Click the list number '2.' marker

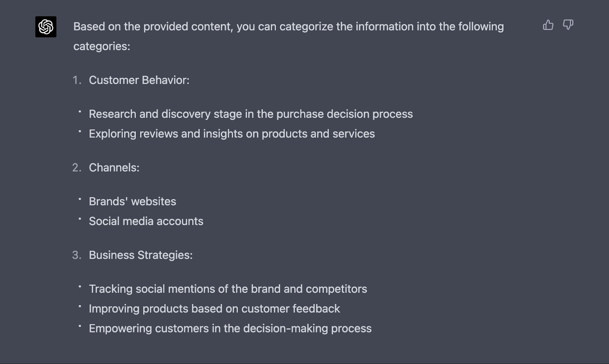[x=77, y=168]
